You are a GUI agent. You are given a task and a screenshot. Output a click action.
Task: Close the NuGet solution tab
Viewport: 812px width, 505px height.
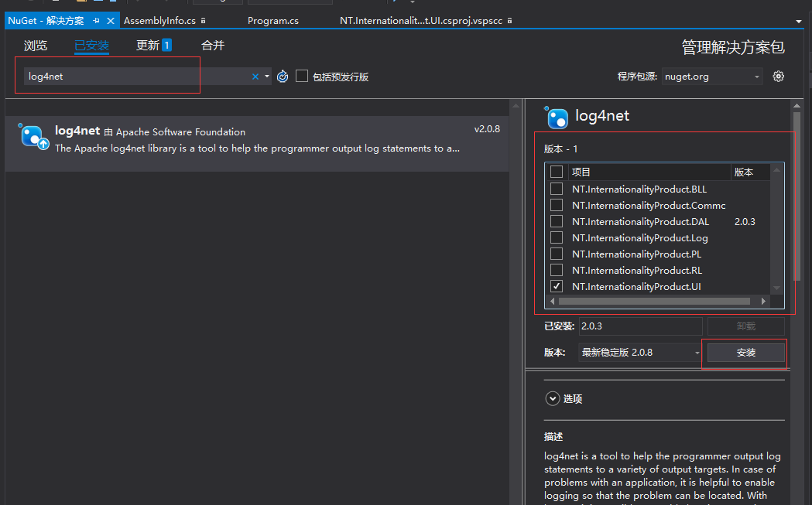(x=111, y=21)
